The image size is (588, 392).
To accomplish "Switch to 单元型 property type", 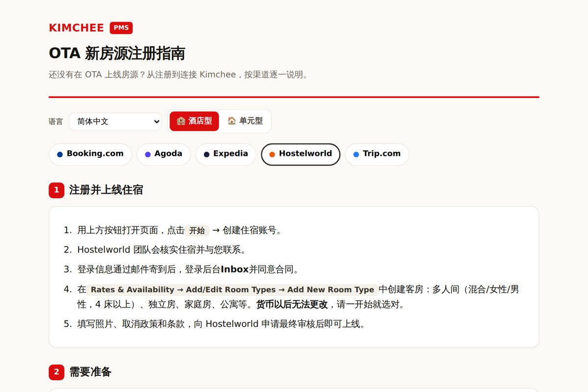I will (245, 121).
